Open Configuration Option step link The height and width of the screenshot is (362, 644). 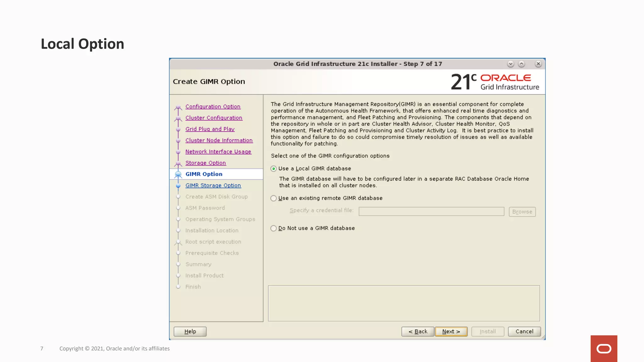[213, 107]
